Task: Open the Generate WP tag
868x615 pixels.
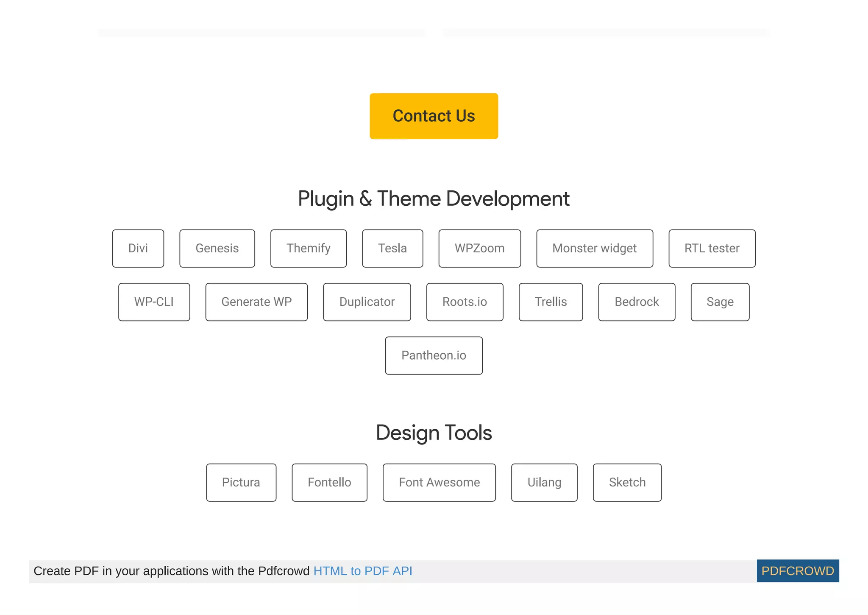Action: (256, 302)
